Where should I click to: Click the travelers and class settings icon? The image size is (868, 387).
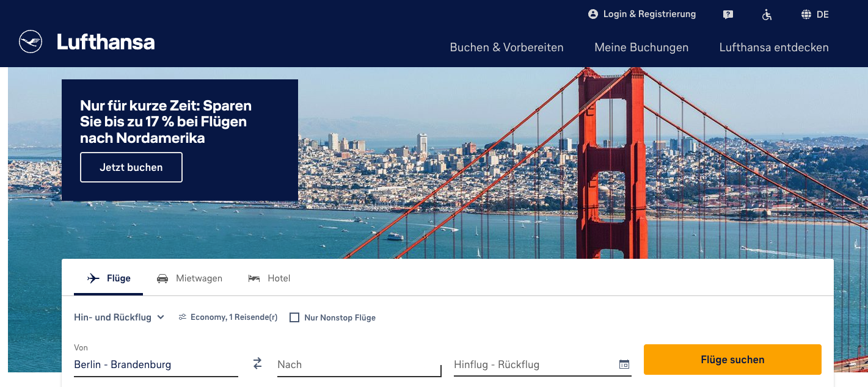tap(182, 317)
